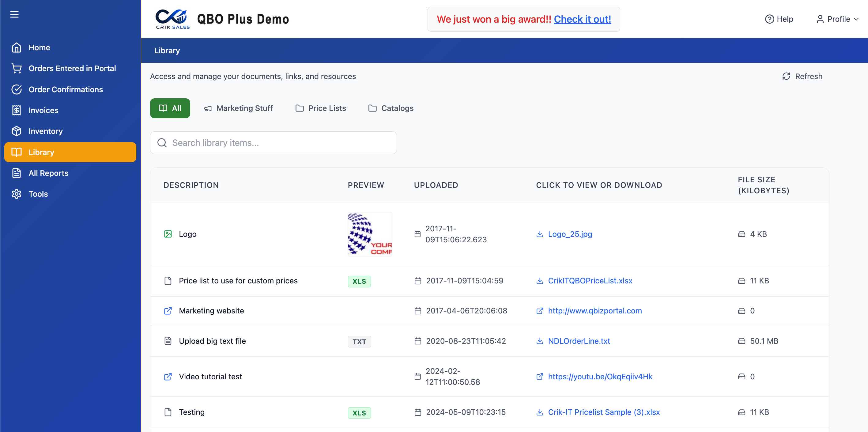The width and height of the screenshot is (868, 432).
Task: Focus the Search library items field
Action: pos(273,143)
